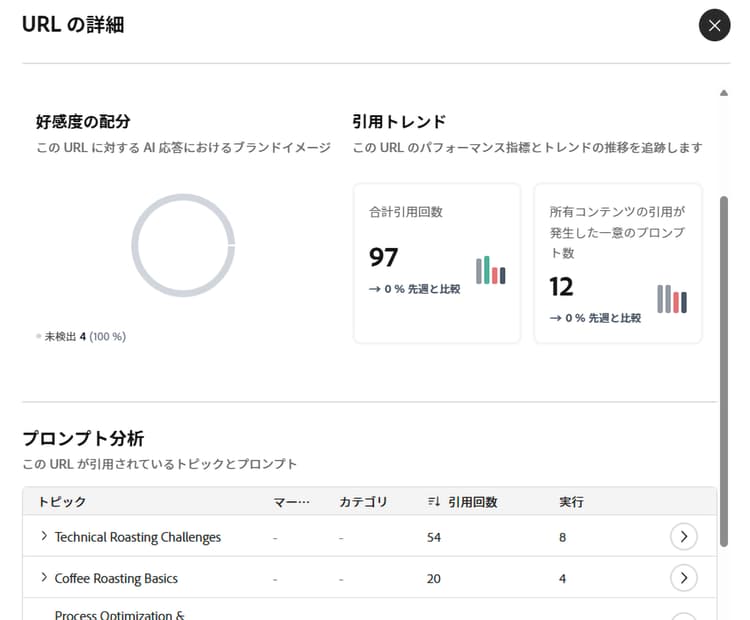Click the truncated マー… column header
The width and height of the screenshot is (750, 620).
pyautogui.click(x=292, y=502)
